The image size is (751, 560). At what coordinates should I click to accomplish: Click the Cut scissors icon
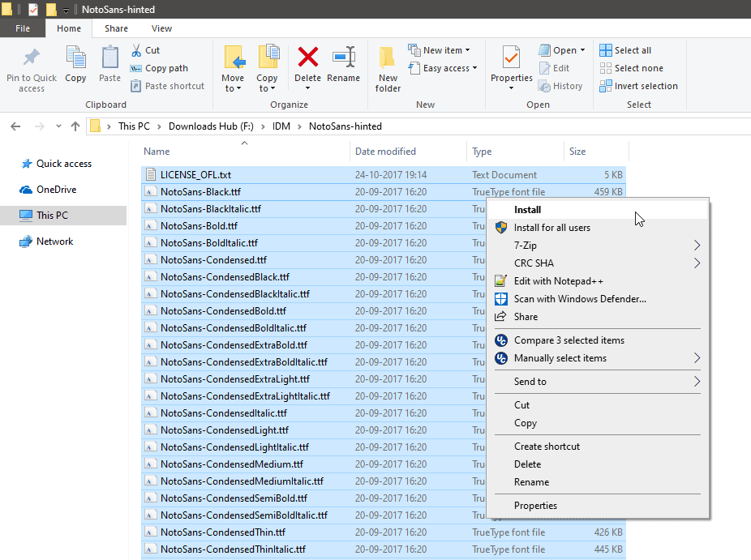click(136, 50)
